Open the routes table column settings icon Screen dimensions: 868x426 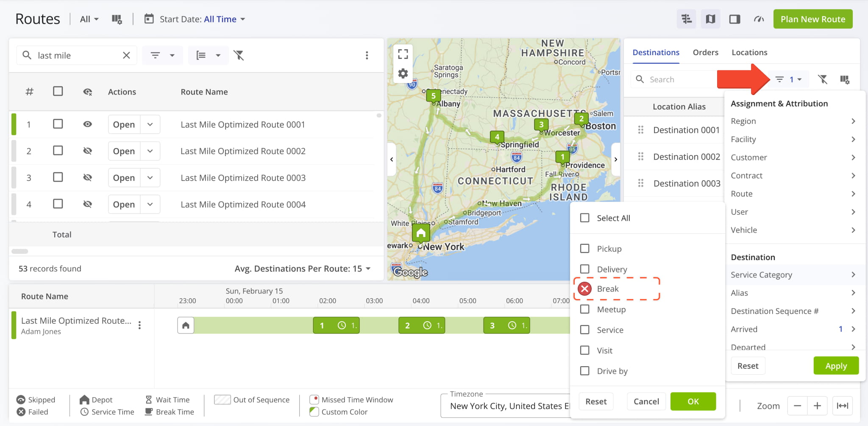click(x=117, y=19)
